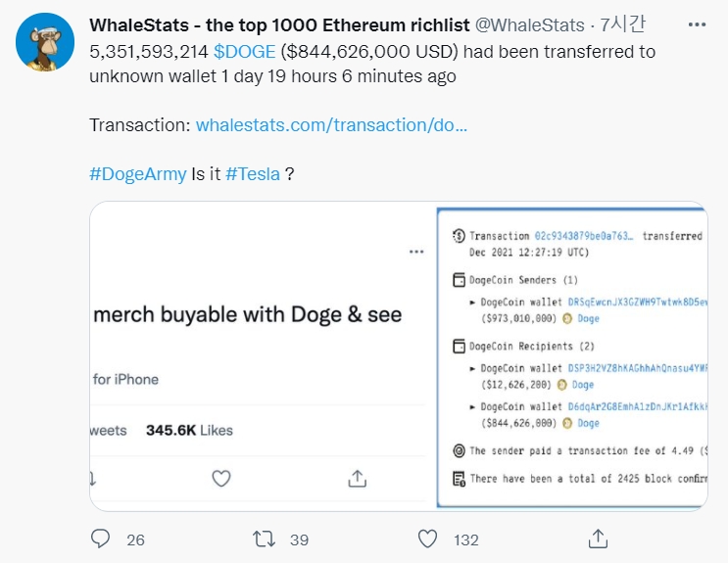Click the three-dot more icon in embedded image

coord(416,253)
